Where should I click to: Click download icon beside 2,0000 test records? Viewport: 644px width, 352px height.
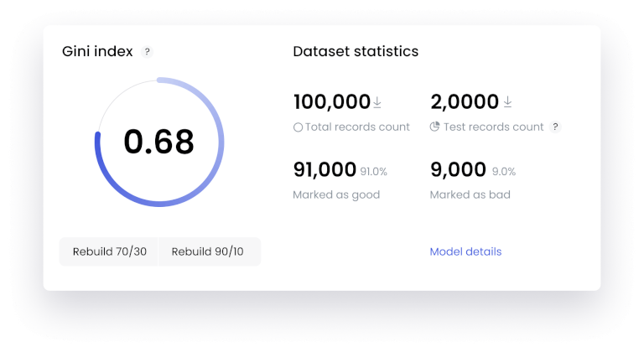pos(507,102)
